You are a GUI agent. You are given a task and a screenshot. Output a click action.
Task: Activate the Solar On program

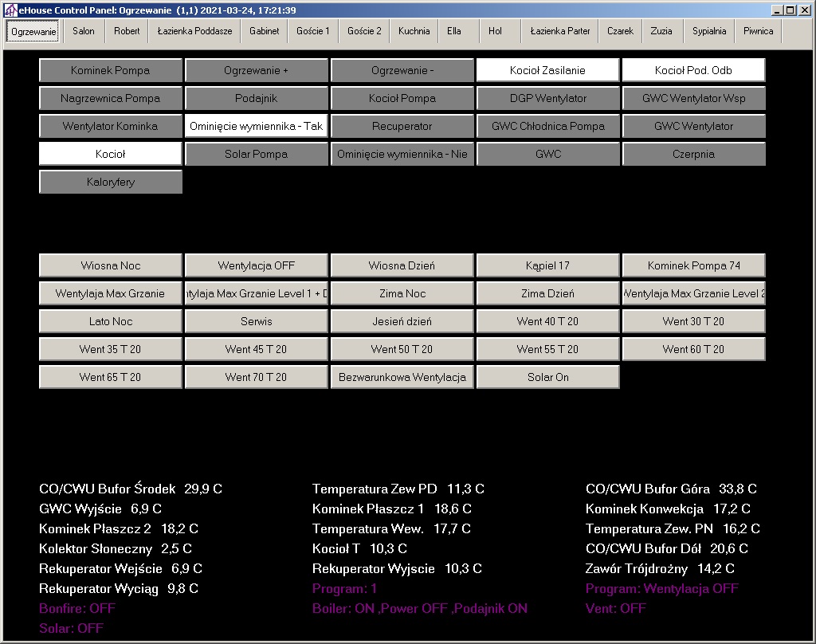click(x=547, y=378)
